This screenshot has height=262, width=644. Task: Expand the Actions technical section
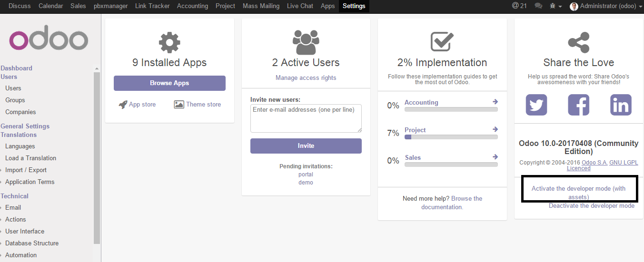pos(16,220)
